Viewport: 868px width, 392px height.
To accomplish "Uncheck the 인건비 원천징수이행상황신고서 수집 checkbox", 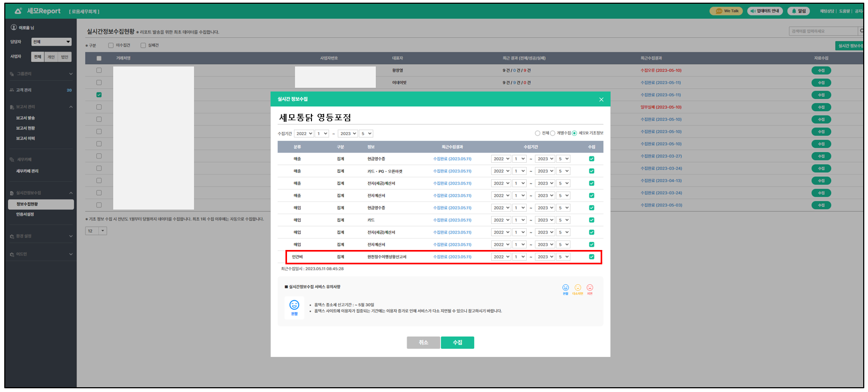I will [x=592, y=257].
